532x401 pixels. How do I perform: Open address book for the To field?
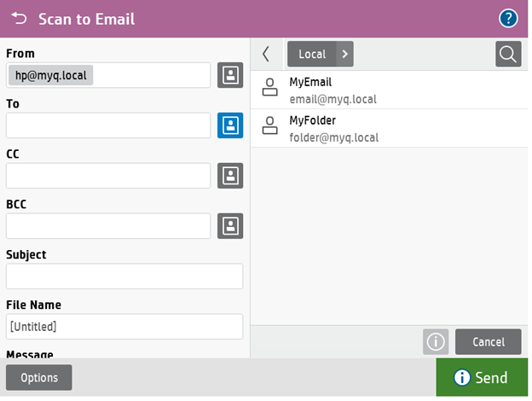(230, 125)
